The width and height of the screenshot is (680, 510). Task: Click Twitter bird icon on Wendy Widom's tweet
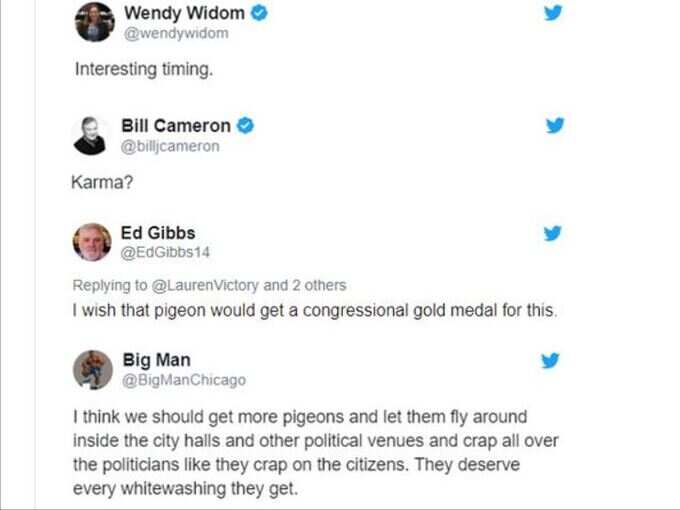(553, 13)
